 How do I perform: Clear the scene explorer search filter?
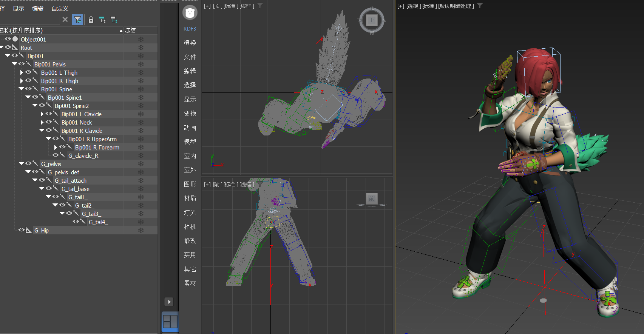click(x=65, y=20)
